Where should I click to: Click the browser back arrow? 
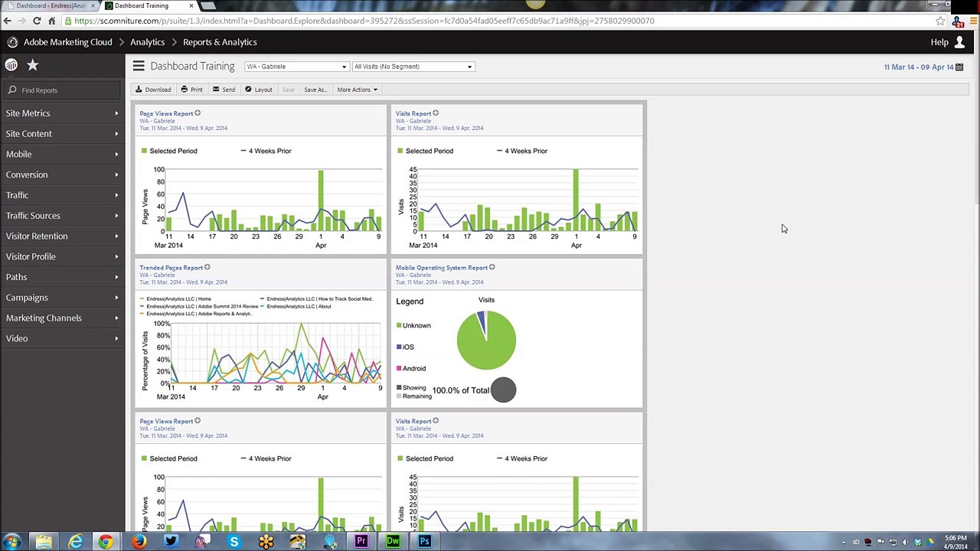click(x=8, y=21)
